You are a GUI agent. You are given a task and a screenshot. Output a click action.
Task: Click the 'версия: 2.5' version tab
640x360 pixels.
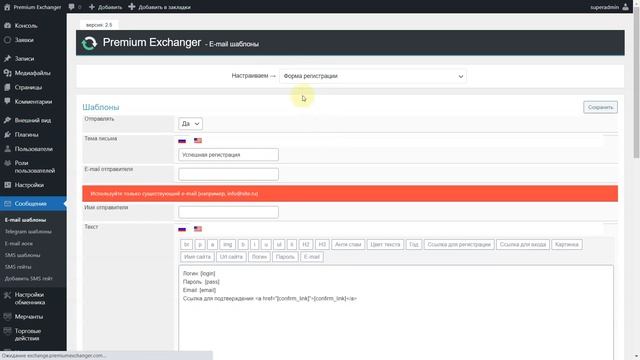tap(99, 25)
